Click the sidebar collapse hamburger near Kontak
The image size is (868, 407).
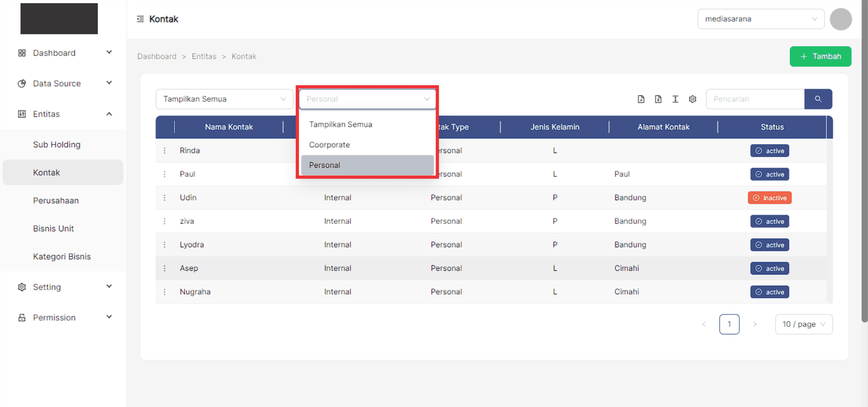click(x=140, y=19)
